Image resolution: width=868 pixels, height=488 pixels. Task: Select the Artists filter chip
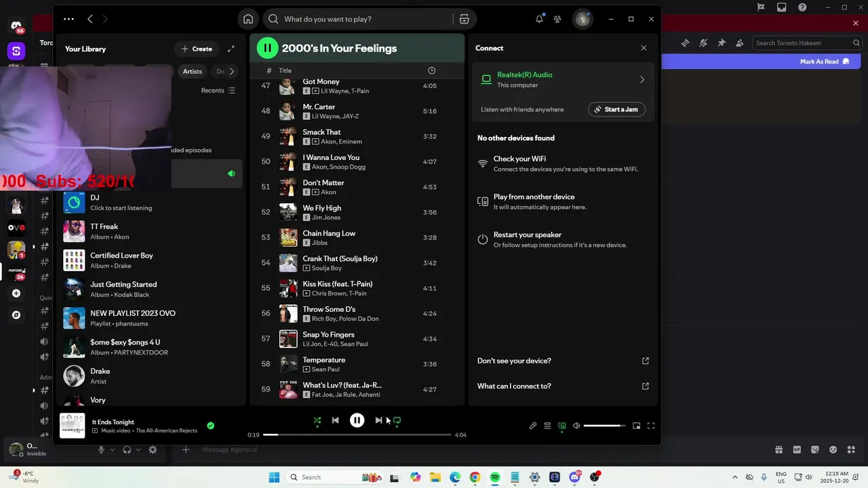point(192,71)
